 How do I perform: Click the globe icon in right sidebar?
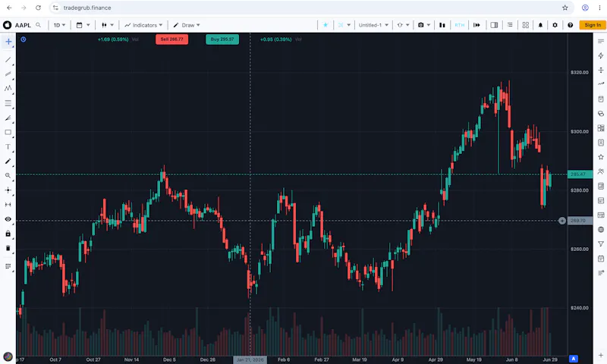click(x=600, y=229)
